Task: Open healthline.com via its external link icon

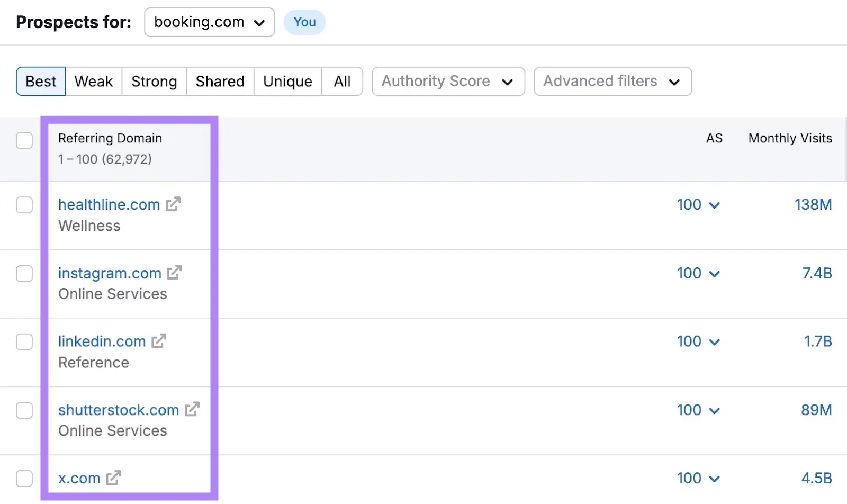Action: 173,204
